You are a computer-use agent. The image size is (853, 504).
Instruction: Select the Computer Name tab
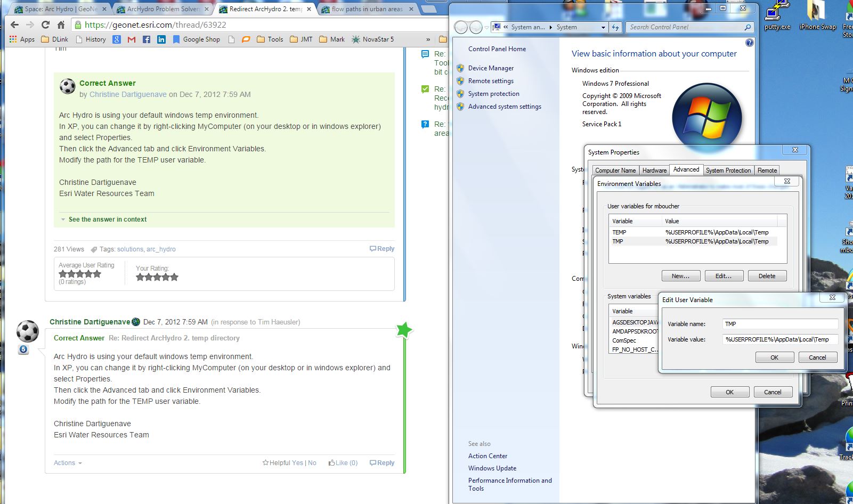pyautogui.click(x=615, y=170)
